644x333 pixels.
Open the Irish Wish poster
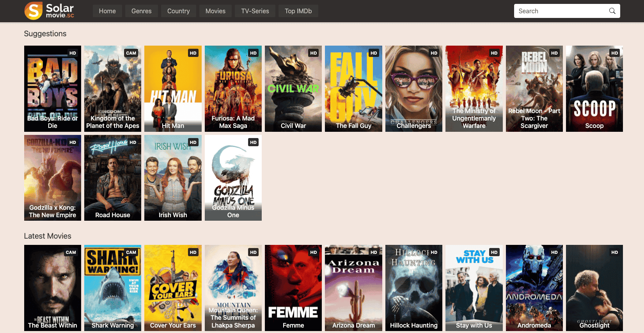(x=173, y=178)
